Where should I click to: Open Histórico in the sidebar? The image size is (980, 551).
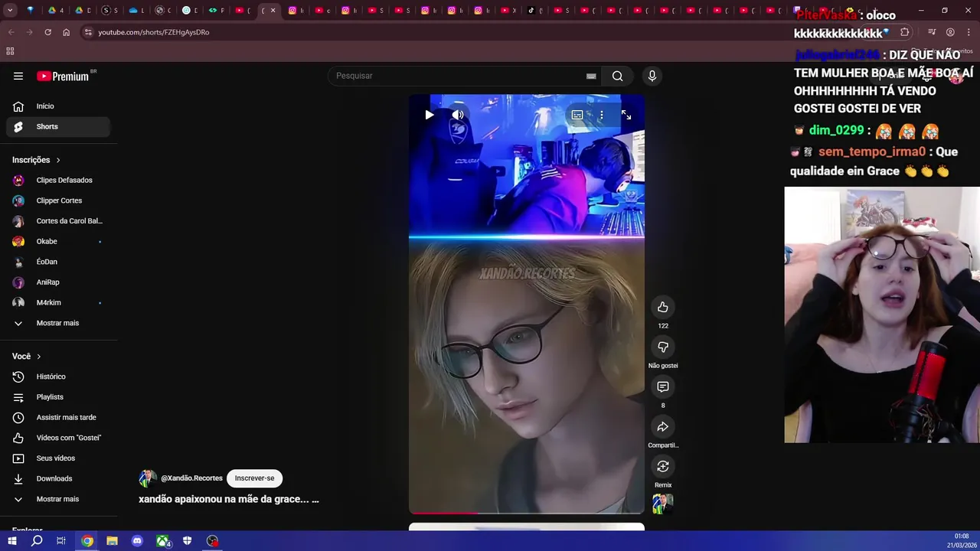[58, 377]
